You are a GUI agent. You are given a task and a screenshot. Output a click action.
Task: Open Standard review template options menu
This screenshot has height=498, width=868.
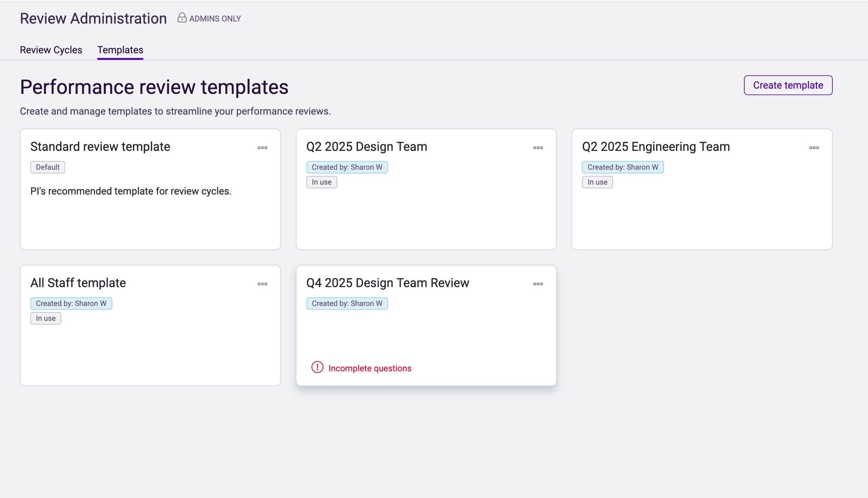click(262, 148)
